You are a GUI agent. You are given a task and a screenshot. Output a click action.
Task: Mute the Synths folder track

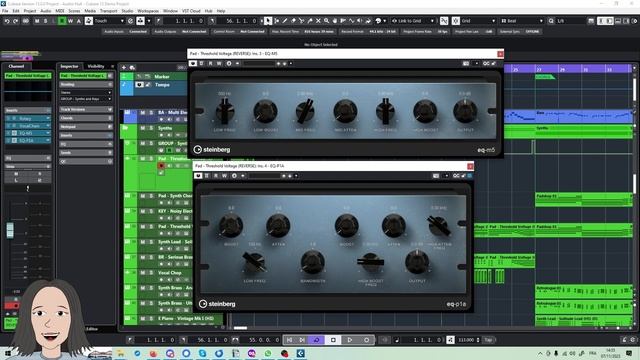[x=143, y=128]
